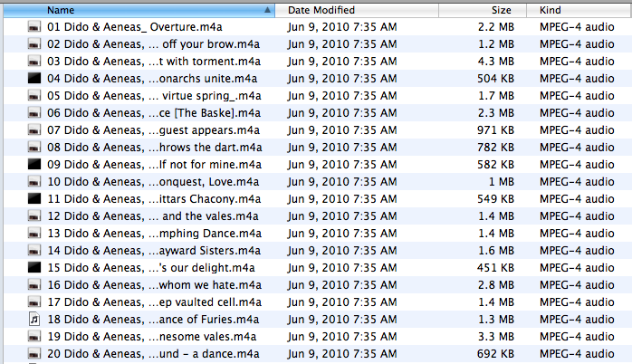
Task: Select file name 20 Dido & Aeneas, ...und – a dance.m4a
Action: tap(153, 353)
